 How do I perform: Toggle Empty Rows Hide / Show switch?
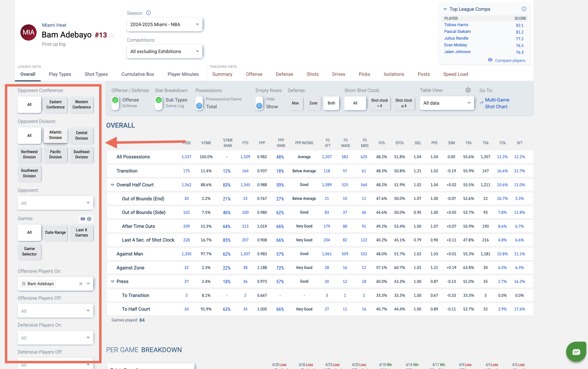pyautogui.click(x=259, y=103)
